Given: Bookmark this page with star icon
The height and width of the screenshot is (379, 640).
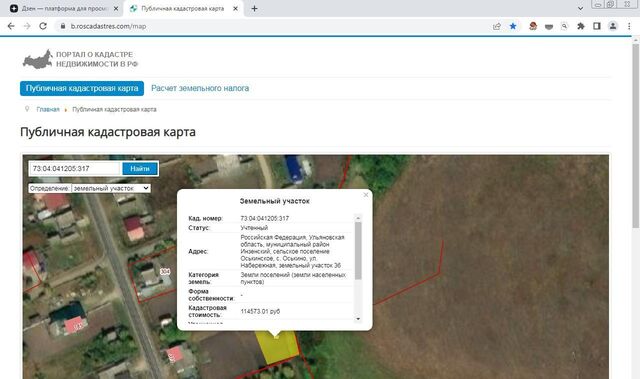Looking at the screenshot, I should pos(513,26).
